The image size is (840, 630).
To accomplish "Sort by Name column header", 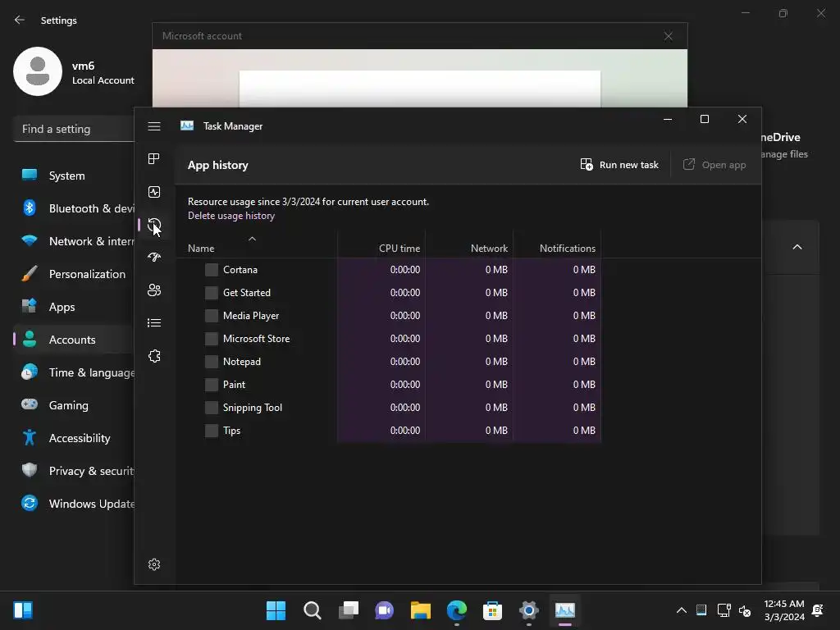I will click(257, 244).
